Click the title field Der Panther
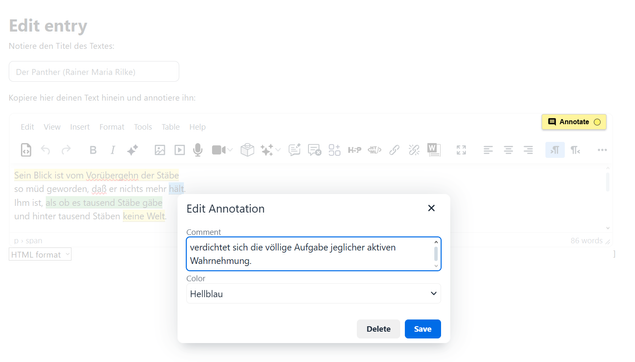The height and width of the screenshot is (362, 635). click(94, 72)
